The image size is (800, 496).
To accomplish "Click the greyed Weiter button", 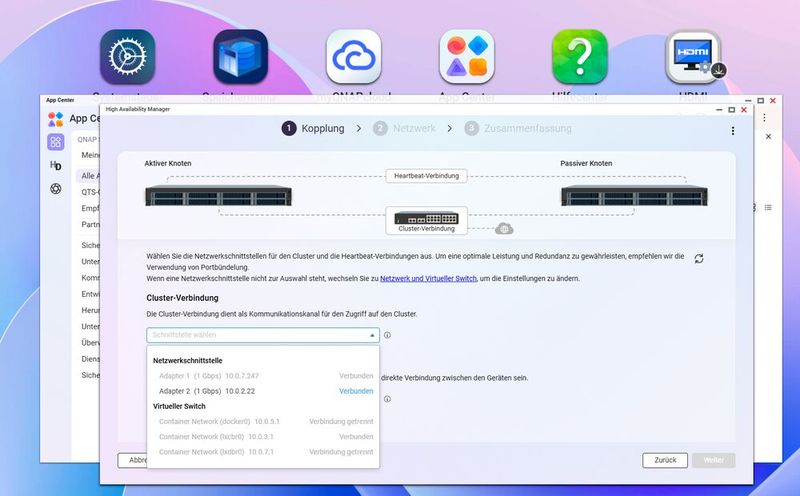I will point(713,460).
